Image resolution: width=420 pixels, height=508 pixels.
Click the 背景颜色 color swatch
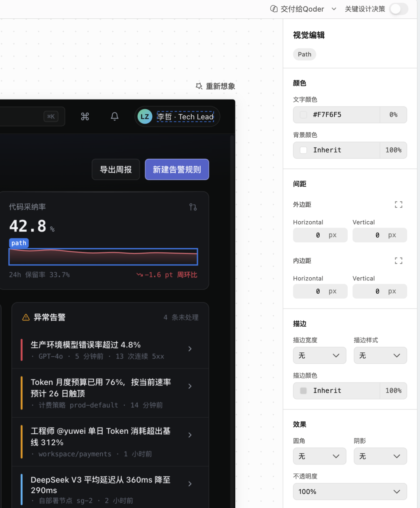303,150
